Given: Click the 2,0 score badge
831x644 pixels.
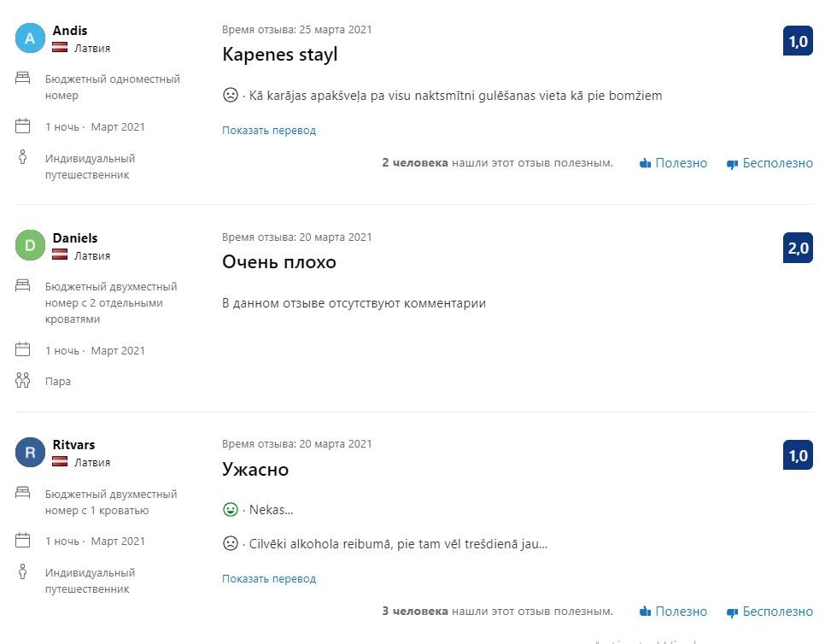Looking at the screenshot, I should (798, 248).
